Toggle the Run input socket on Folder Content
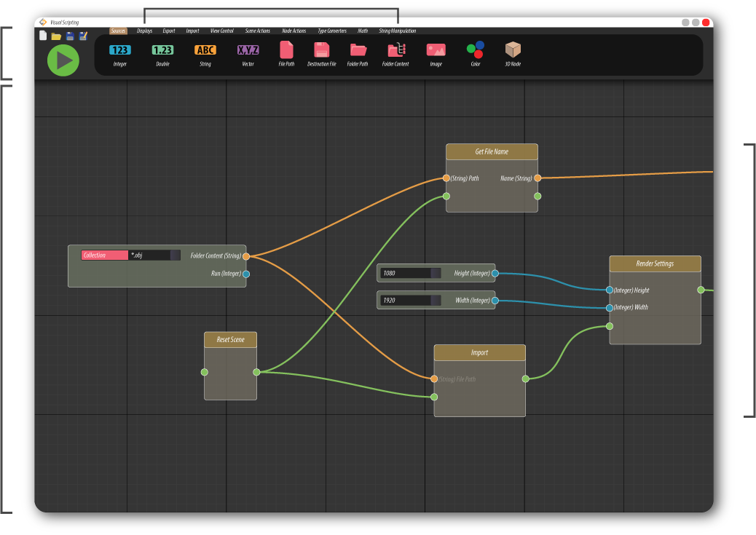Viewport: 756px width, 535px height. point(245,274)
